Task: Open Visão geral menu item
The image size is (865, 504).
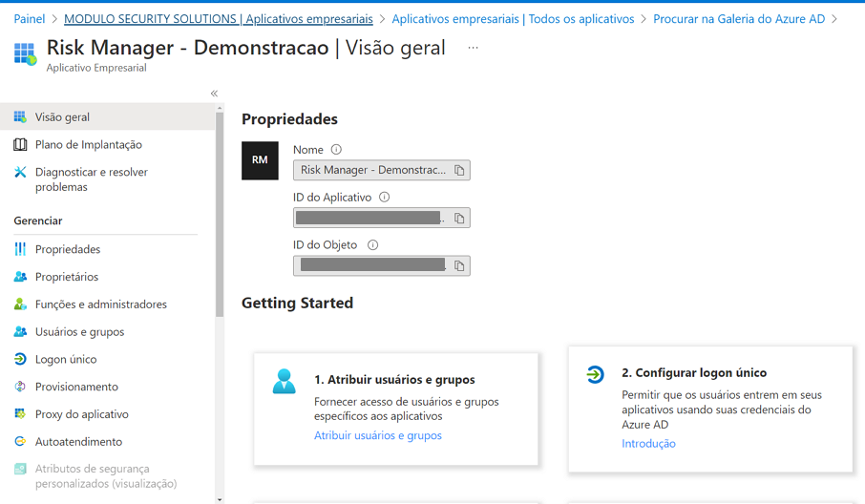Action: pyautogui.click(x=108, y=116)
